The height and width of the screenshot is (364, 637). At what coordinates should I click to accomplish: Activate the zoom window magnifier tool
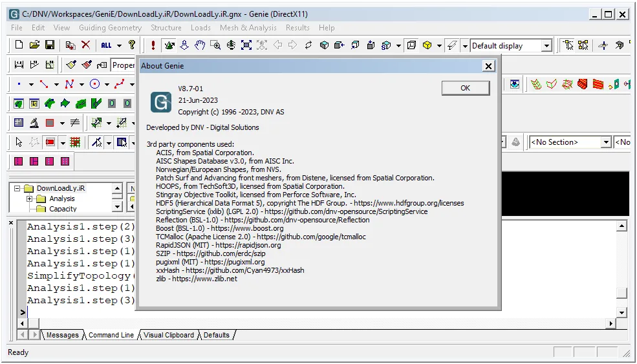tap(215, 45)
